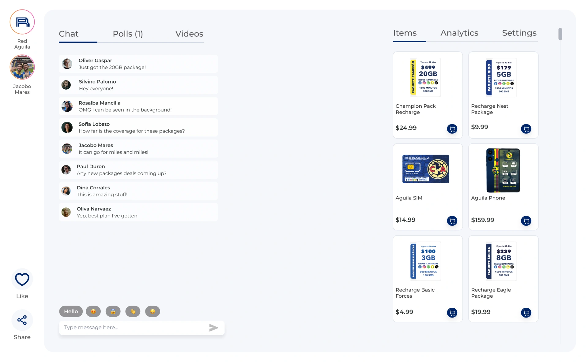Add Recharge Nest Package to cart

coord(526,129)
